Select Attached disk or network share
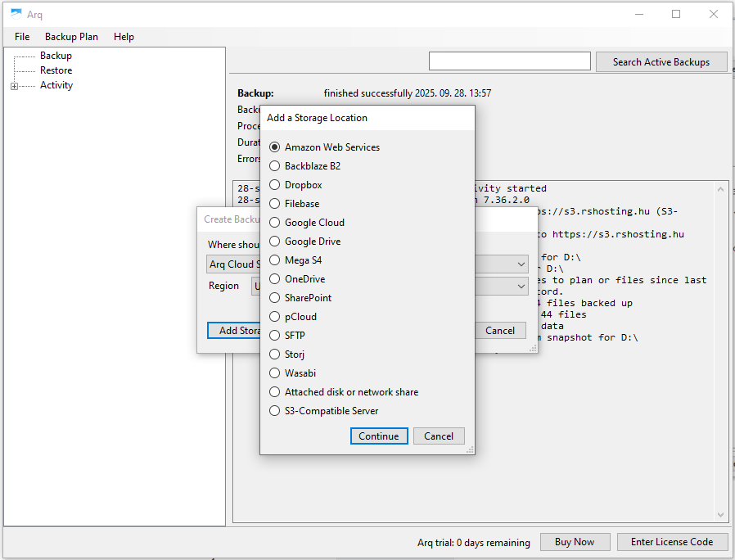This screenshot has width=735, height=560. tap(275, 392)
